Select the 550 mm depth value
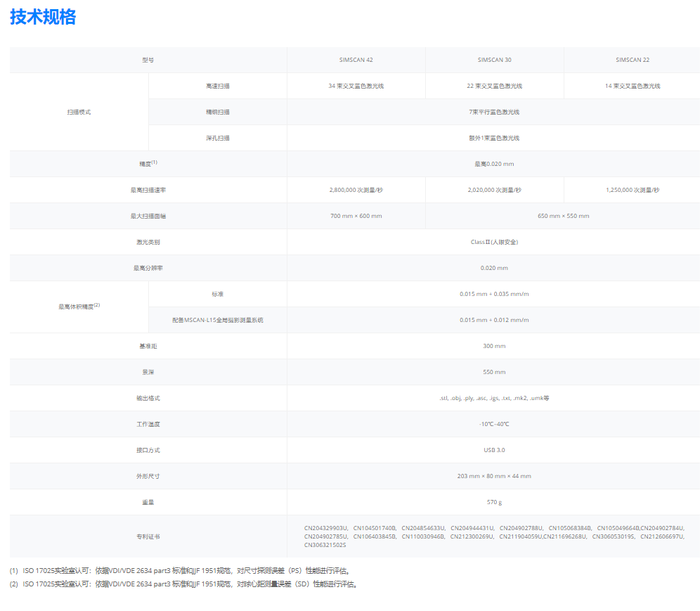The image size is (700, 611). tap(494, 372)
